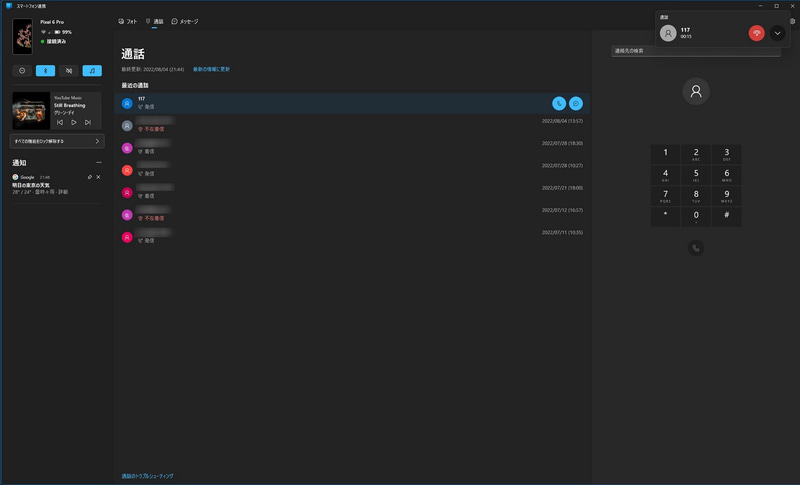
Task: Skip to next track in music player
Action: (x=88, y=122)
